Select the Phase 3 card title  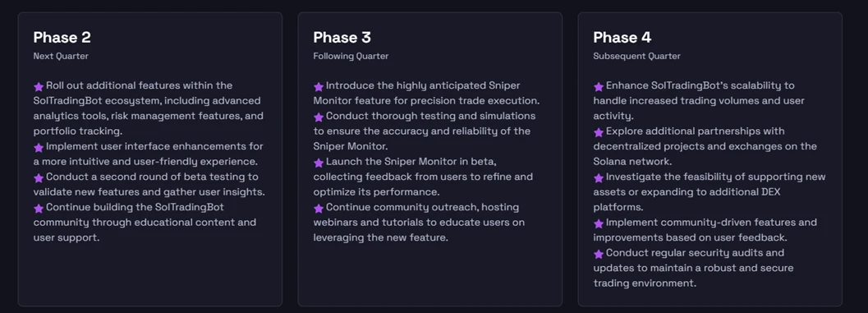(342, 37)
